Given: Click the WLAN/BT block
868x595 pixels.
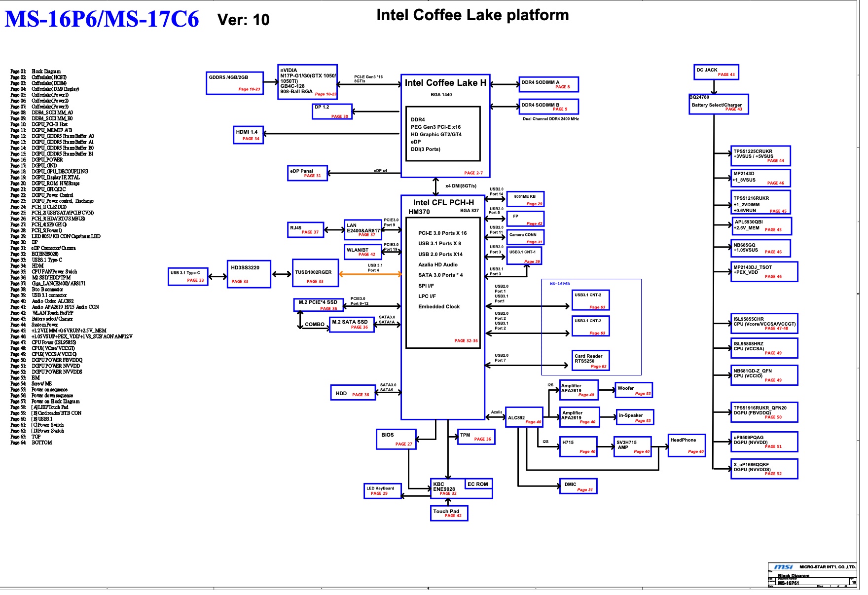Looking at the screenshot, I should (363, 252).
